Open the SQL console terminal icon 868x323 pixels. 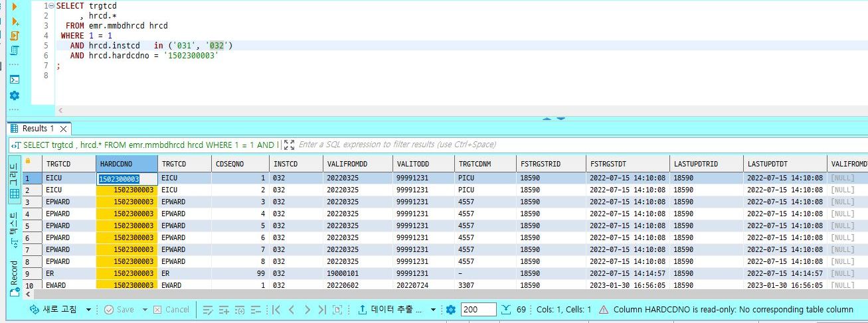click(x=15, y=80)
